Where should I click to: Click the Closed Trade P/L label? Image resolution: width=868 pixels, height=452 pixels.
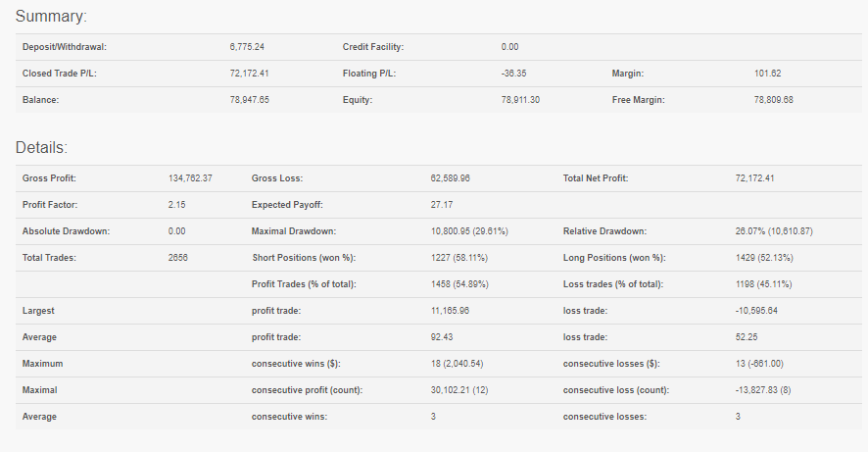tap(59, 74)
